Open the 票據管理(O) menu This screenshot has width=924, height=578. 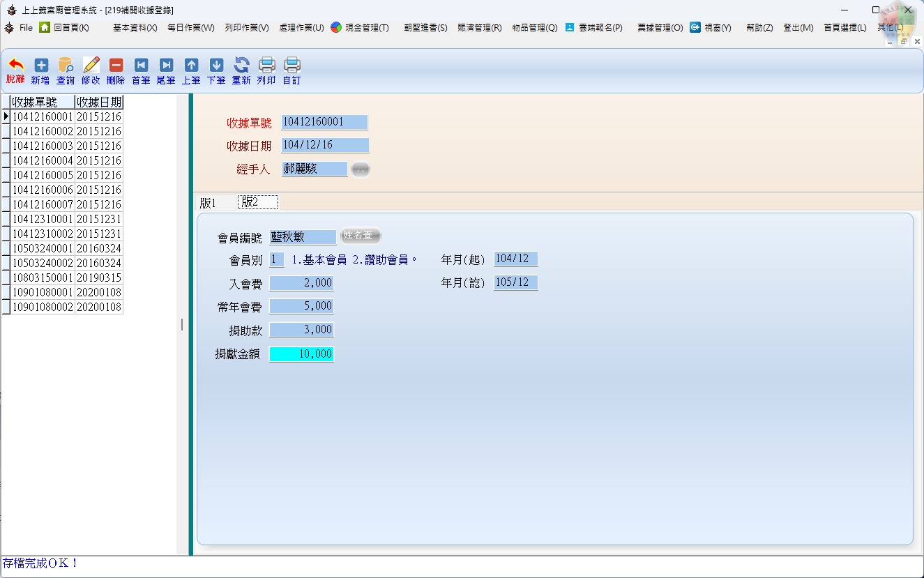click(660, 28)
